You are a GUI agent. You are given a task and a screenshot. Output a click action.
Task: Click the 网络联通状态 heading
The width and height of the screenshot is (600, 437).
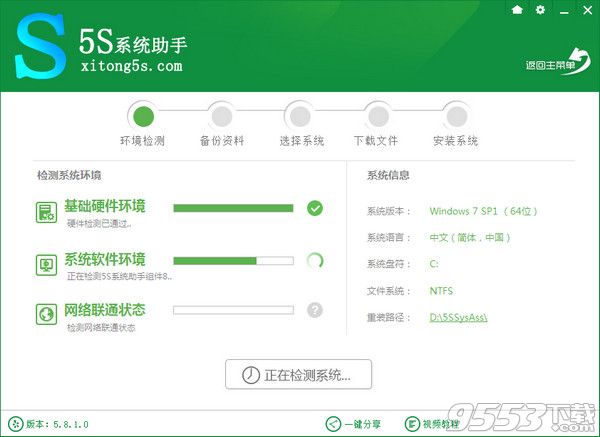(x=105, y=310)
